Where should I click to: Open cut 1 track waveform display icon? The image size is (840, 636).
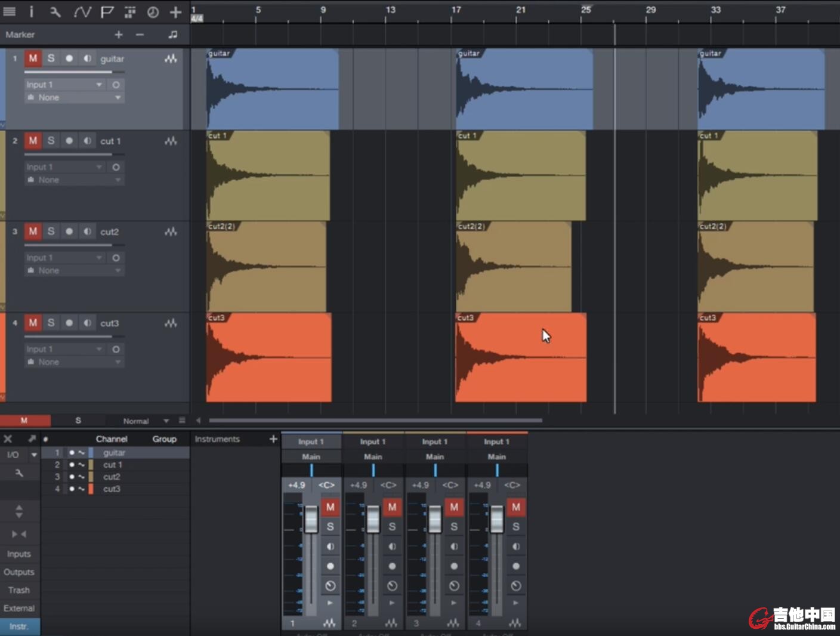point(171,141)
